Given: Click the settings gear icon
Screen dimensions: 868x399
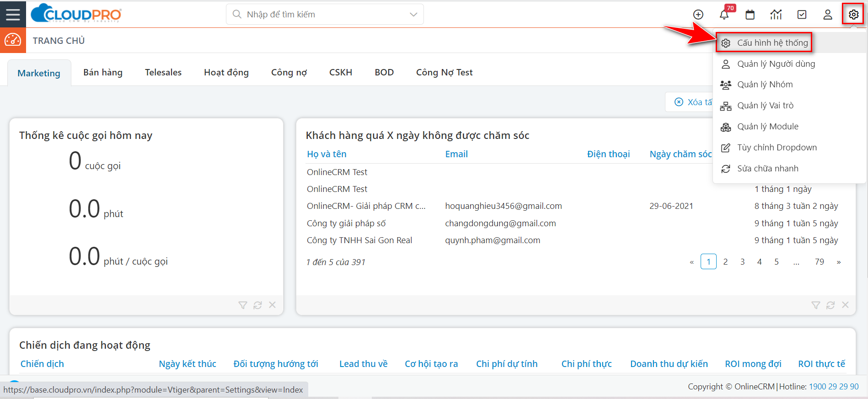Looking at the screenshot, I should coord(853,15).
